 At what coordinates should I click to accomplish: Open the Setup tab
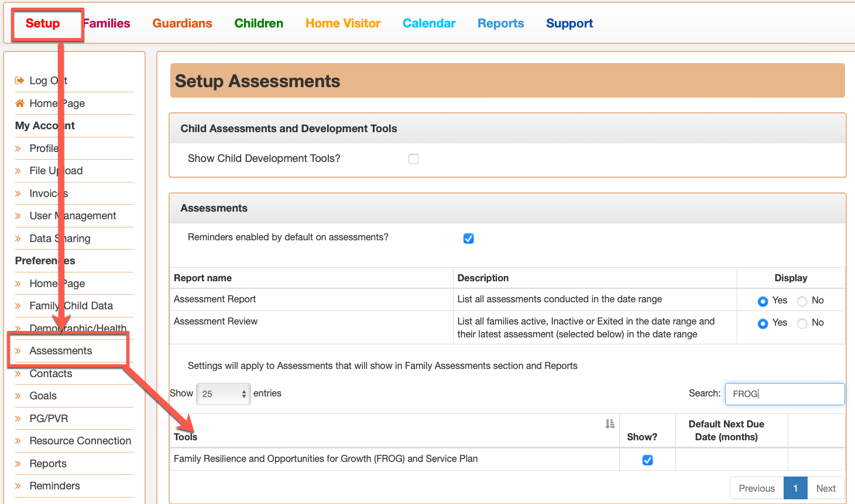(x=43, y=23)
